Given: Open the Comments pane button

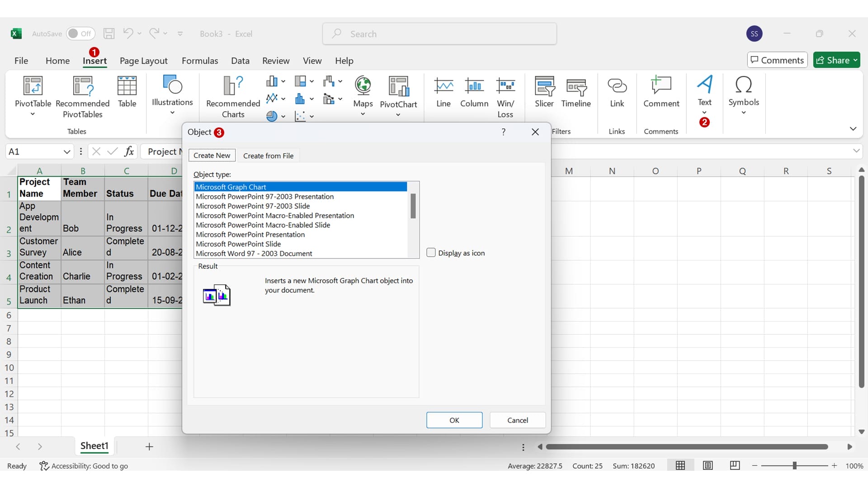Looking at the screenshot, I should [778, 60].
